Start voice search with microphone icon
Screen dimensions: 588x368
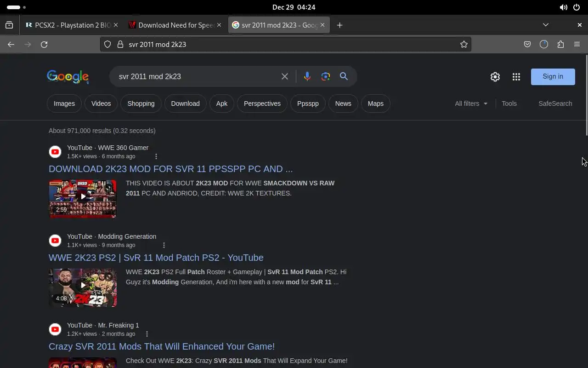307,76
